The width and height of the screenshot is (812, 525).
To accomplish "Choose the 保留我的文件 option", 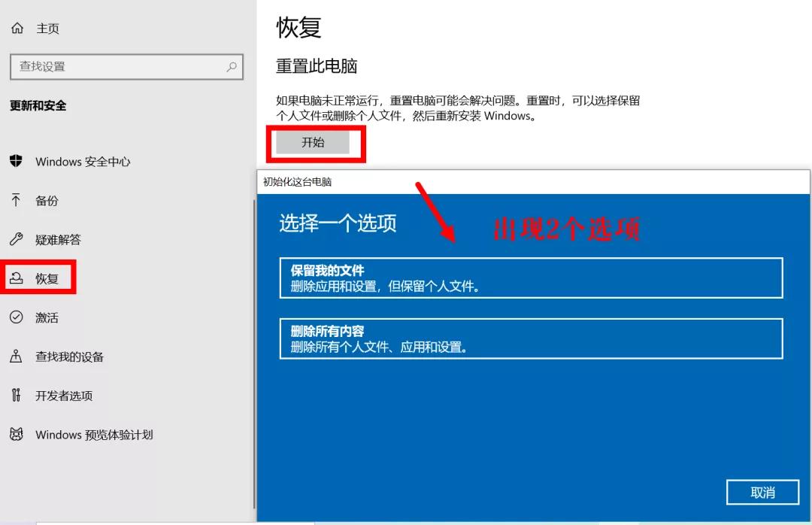I will point(532,278).
